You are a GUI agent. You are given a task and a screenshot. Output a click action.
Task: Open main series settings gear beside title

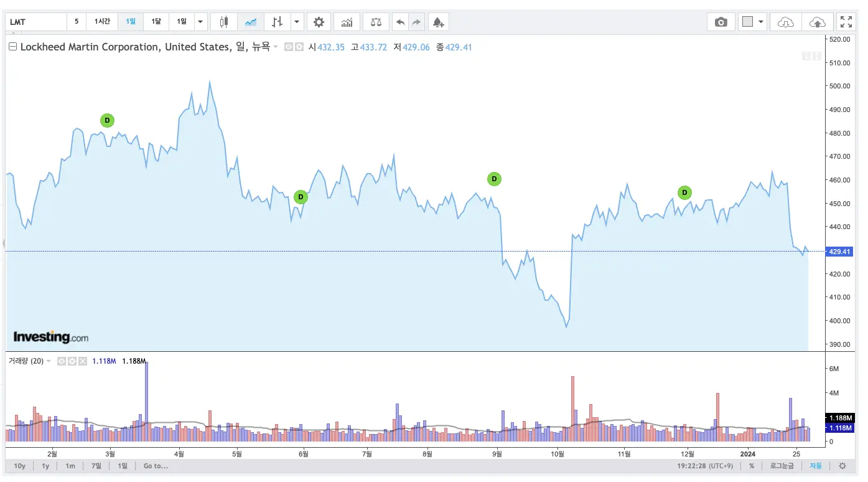(299, 47)
